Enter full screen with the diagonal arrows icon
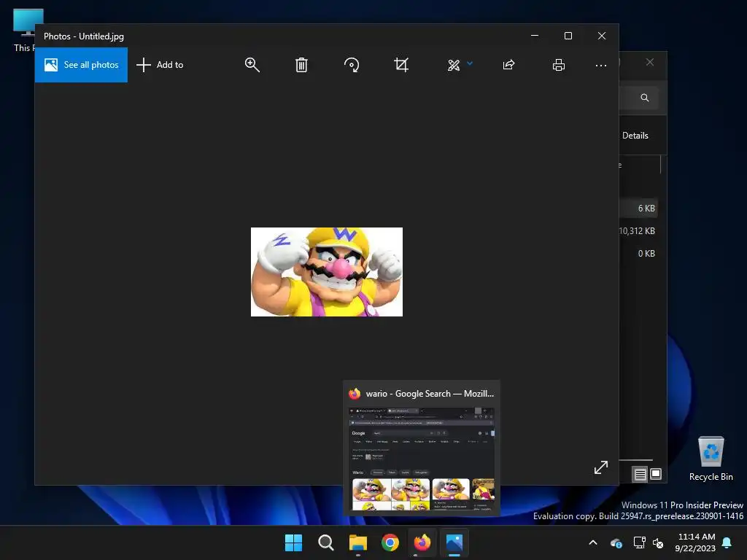The image size is (747, 560). [x=601, y=467]
